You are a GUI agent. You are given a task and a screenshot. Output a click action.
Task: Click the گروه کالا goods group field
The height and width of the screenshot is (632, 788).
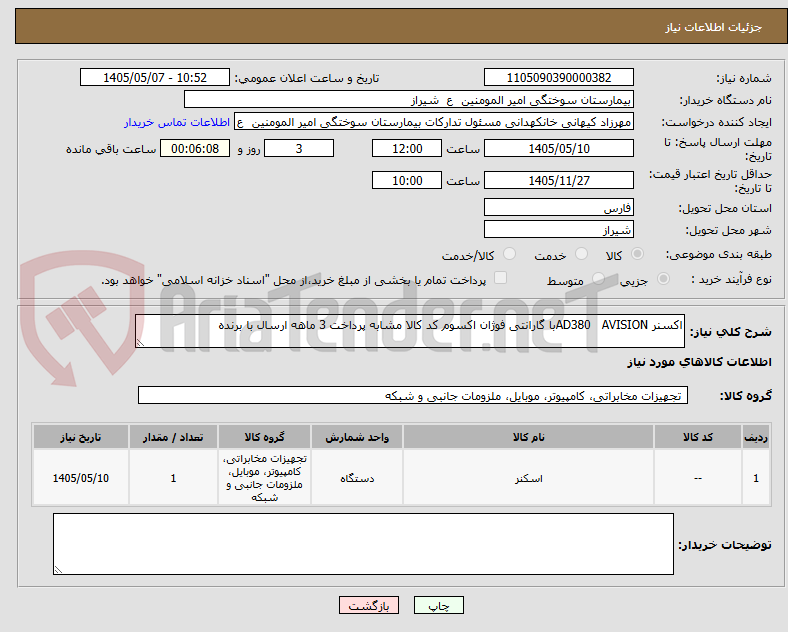click(x=413, y=395)
